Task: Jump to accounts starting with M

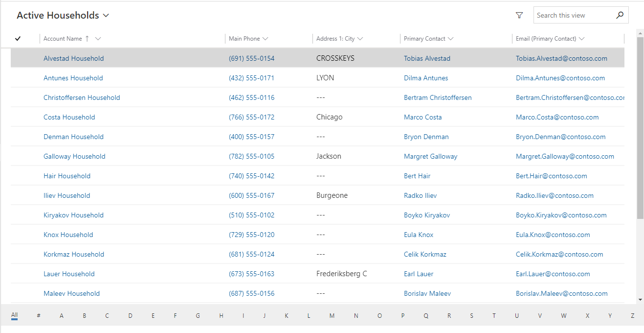Action: pos(332,316)
